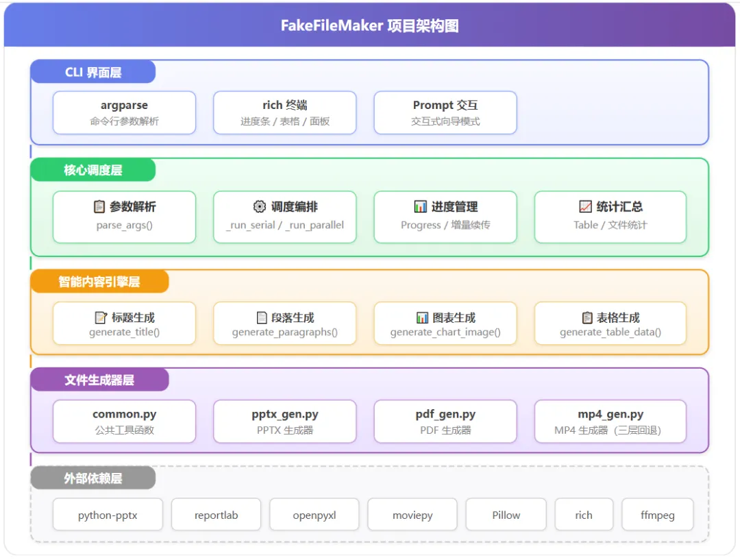Select the python-pptx dependency box
This screenshot has width=740, height=560.
[108, 515]
